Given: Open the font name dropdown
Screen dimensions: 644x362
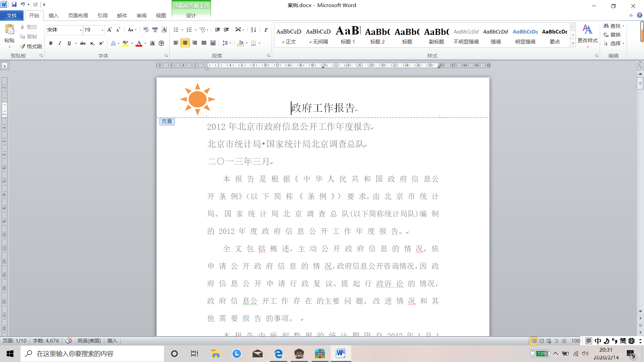Looking at the screenshot, I should [80, 30].
